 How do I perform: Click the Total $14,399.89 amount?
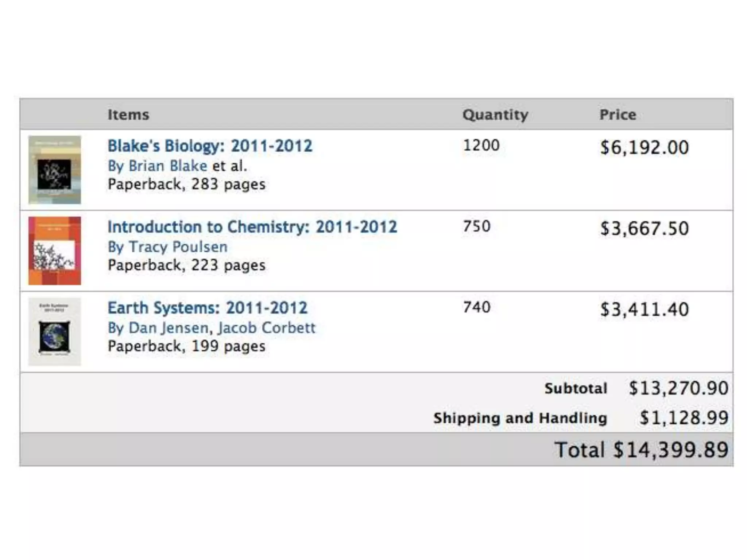670,450
